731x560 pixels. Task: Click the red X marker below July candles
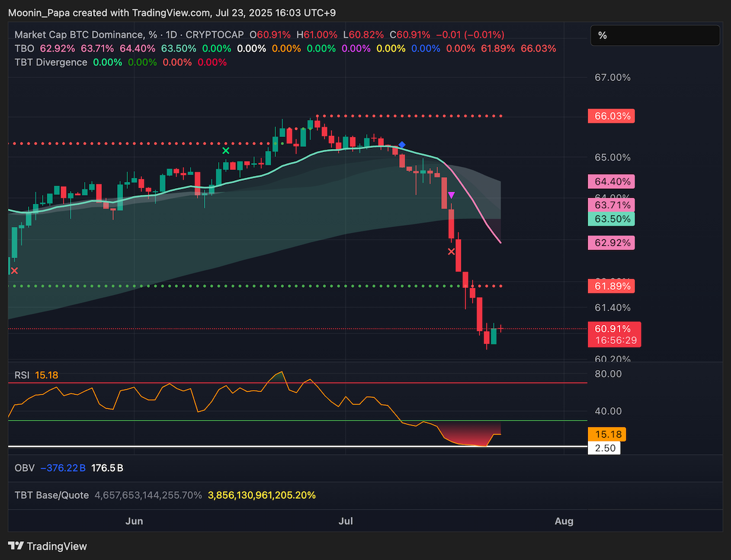pos(451,251)
